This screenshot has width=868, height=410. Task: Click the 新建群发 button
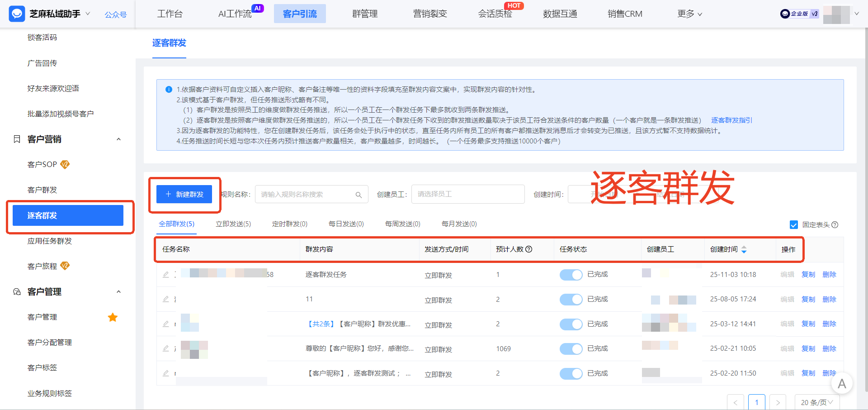(x=184, y=194)
